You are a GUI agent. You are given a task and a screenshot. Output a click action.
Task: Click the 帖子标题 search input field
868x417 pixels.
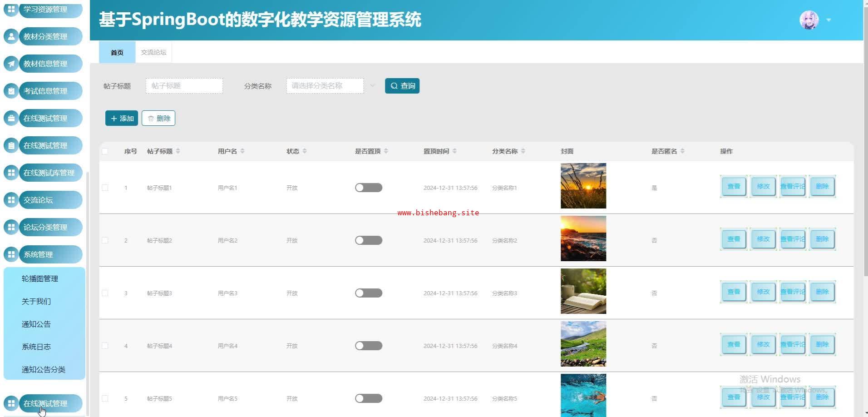(184, 86)
